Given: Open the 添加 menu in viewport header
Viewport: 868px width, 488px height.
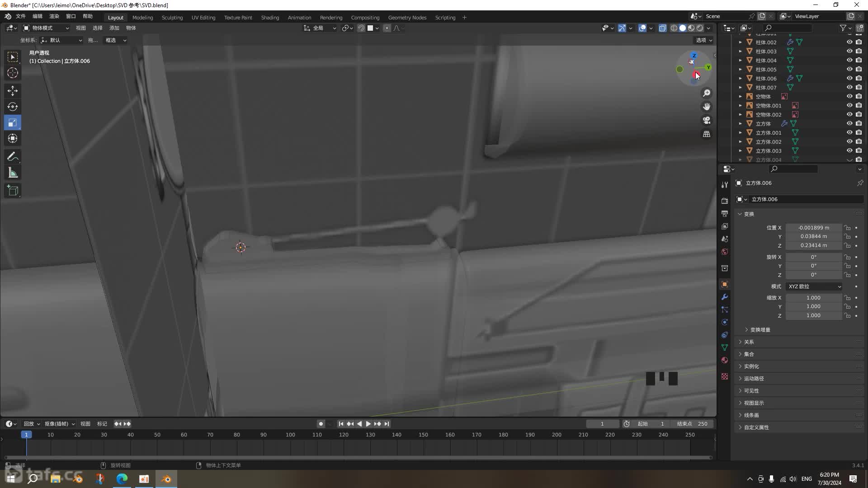Looking at the screenshot, I should coord(114,28).
